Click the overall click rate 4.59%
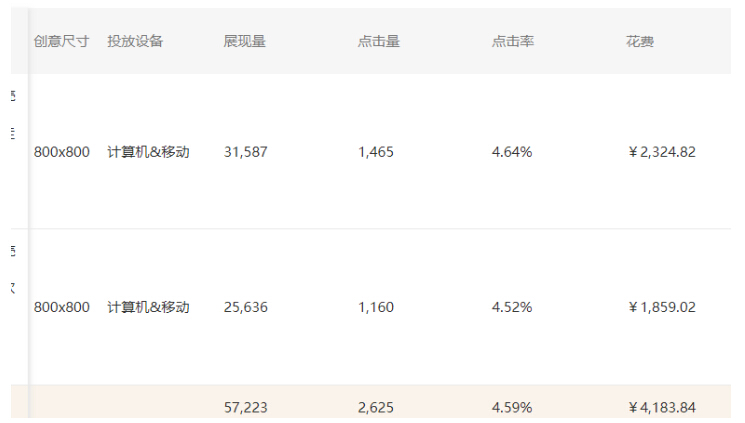The image size is (745, 423). tap(512, 407)
